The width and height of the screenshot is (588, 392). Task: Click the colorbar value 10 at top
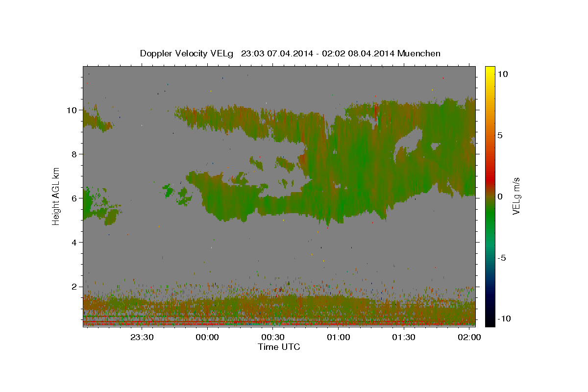[x=502, y=73]
